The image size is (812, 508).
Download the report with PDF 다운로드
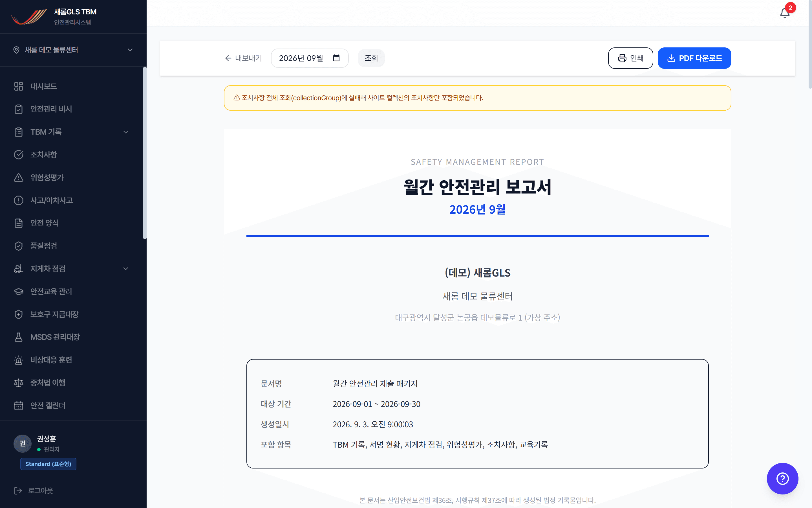[x=694, y=58]
